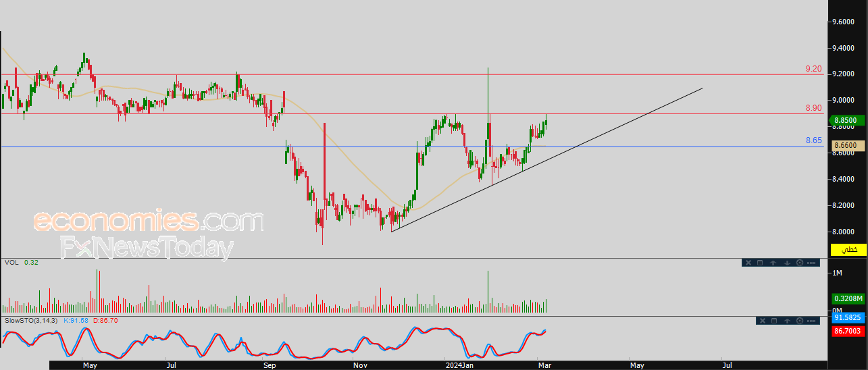Close the VOL volume panel
This screenshot has width=868, height=370.
(748, 263)
